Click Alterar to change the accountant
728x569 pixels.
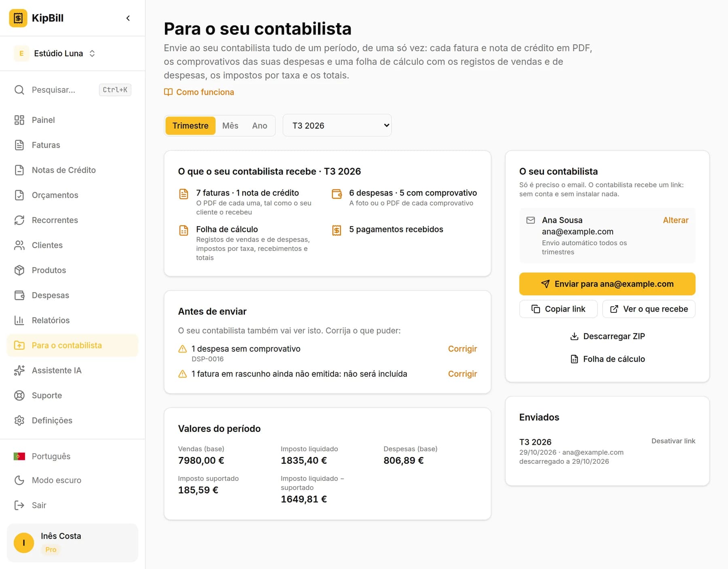coord(675,220)
